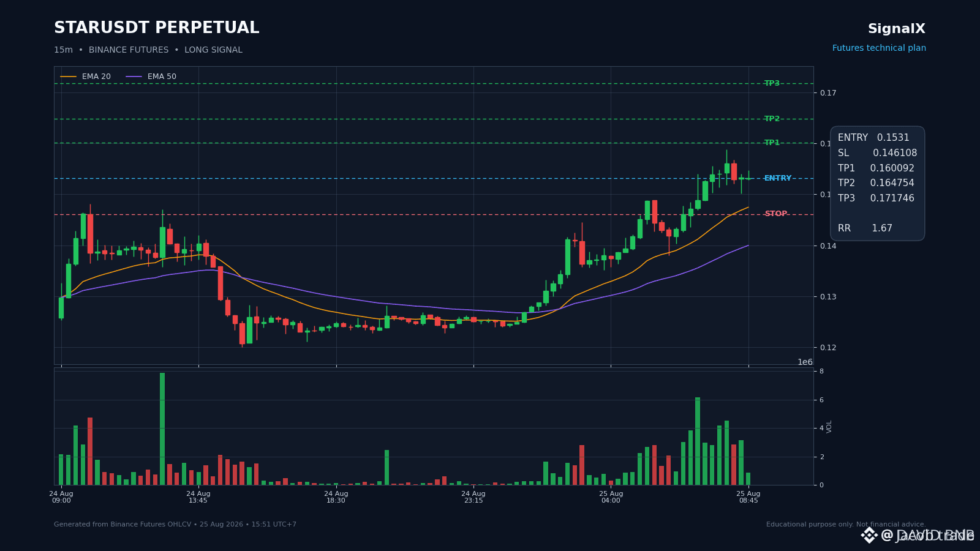Click the SignalX brand name
This screenshot has width=980, height=551.
click(897, 29)
